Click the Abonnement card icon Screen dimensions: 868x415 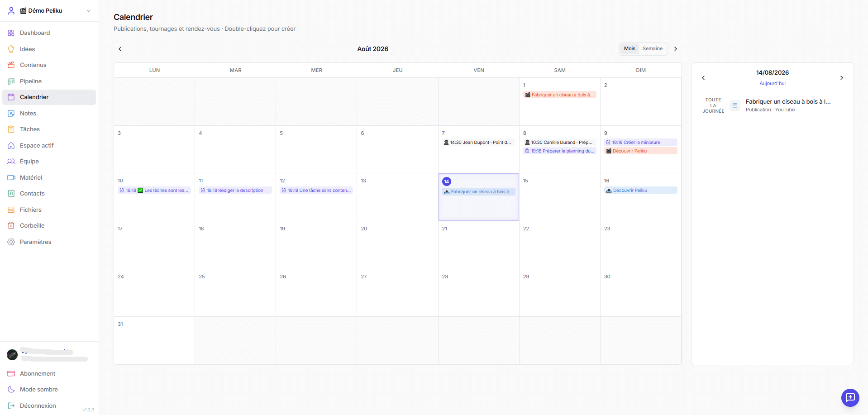click(x=11, y=374)
